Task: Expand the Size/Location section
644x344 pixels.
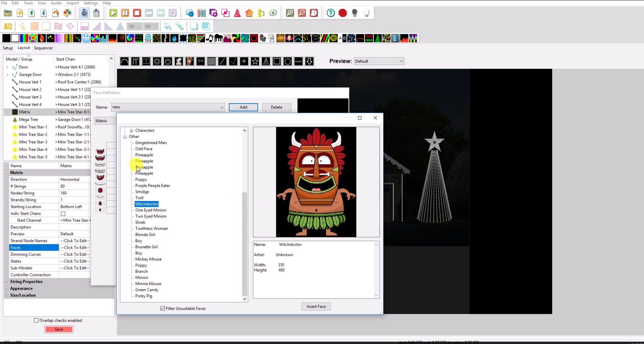Action: coord(6,295)
